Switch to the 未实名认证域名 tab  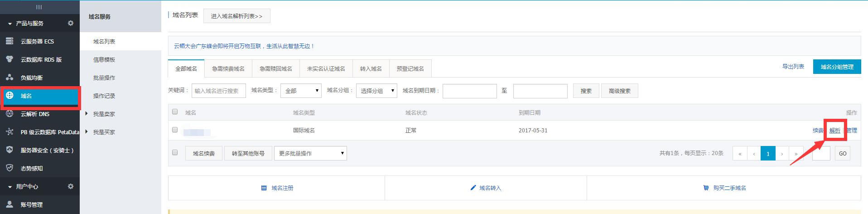[326, 68]
